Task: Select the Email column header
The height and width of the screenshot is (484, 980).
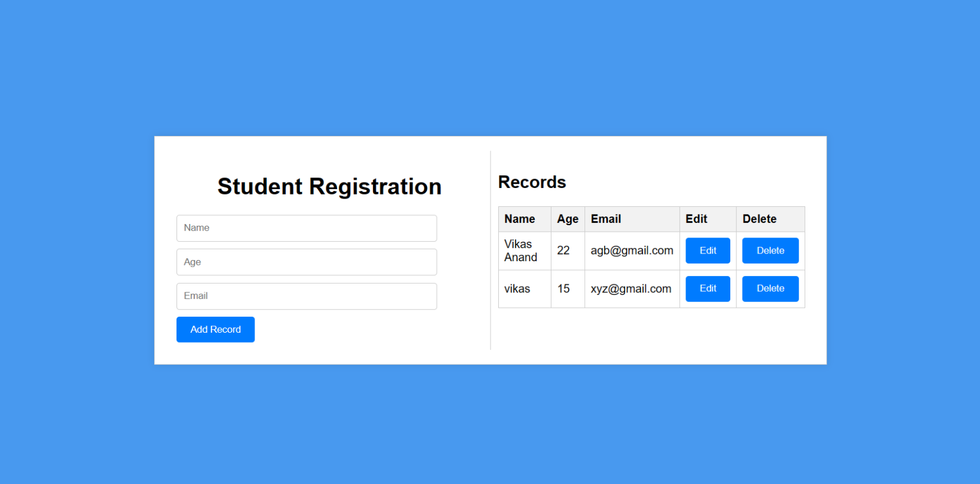Action: coord(606,219)
